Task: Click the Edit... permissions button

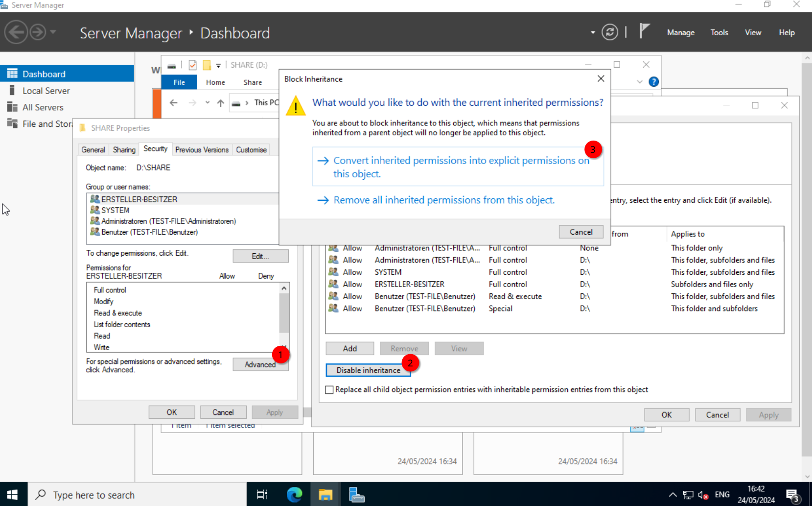Action: click(x=260, y=256)
